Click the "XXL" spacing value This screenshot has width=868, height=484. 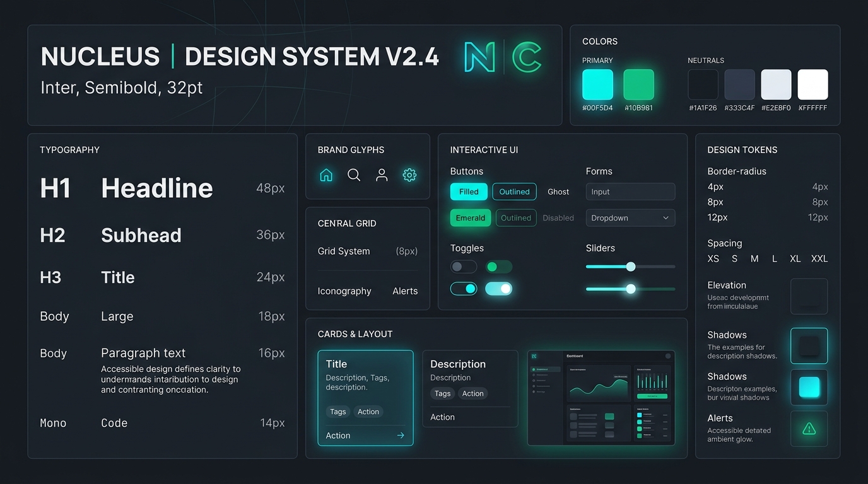point(819,258)
